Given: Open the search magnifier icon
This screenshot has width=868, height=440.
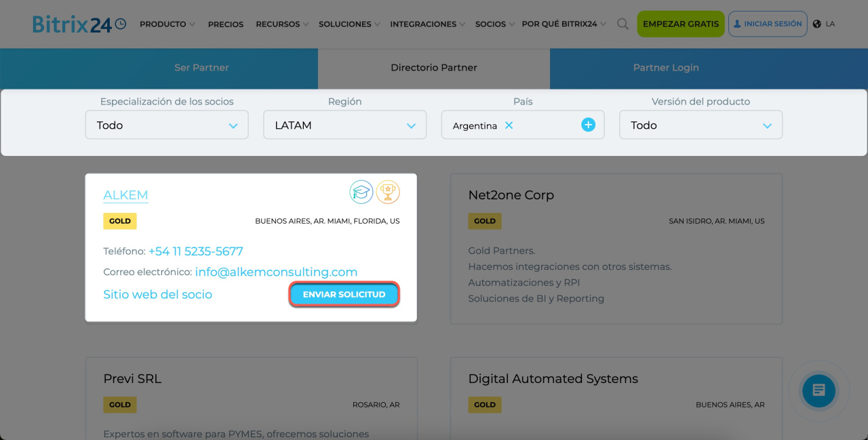Looking at the screenshot, I should [623, 24].
